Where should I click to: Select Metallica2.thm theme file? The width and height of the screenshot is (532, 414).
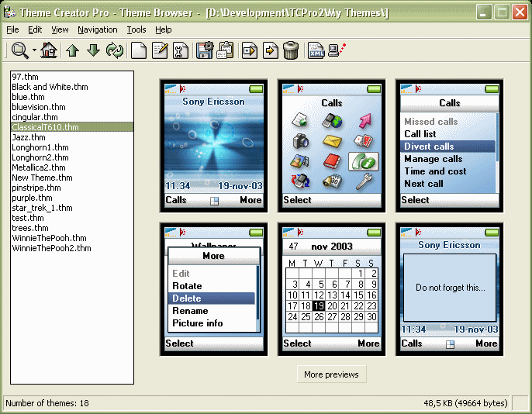point(72,167)
